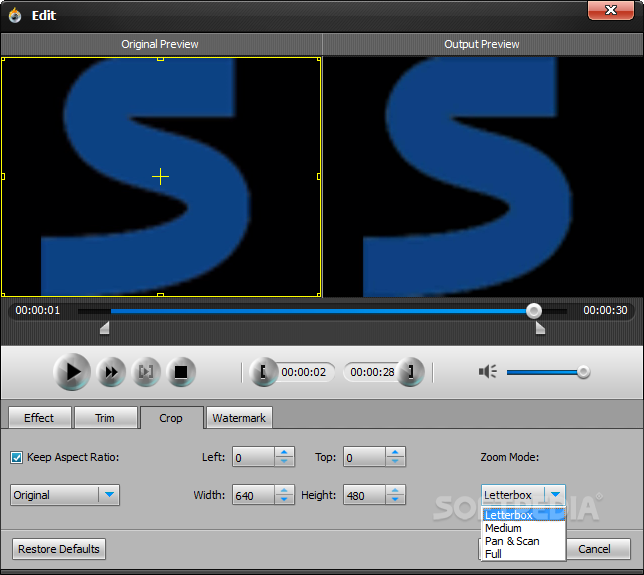Click the play-selection bracket button
The height and width of the screenshot is (575, 644).
pyautogui.click(x=146, y=372)
